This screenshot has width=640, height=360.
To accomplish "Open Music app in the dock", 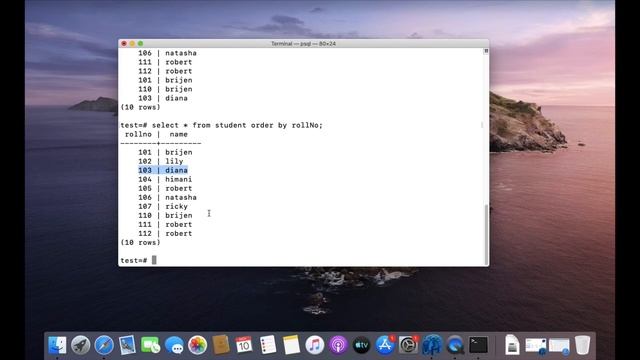I will 314,345.
